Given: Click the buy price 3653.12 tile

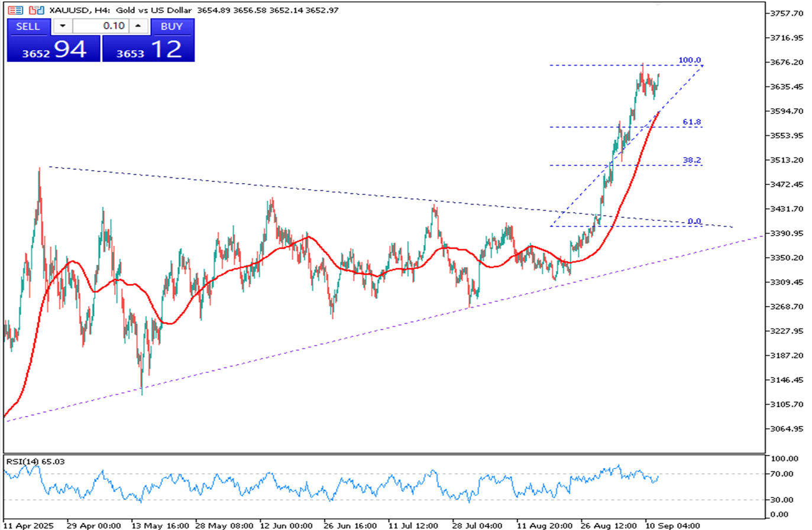Looking at the screenshot, I should tap(148, 50).
